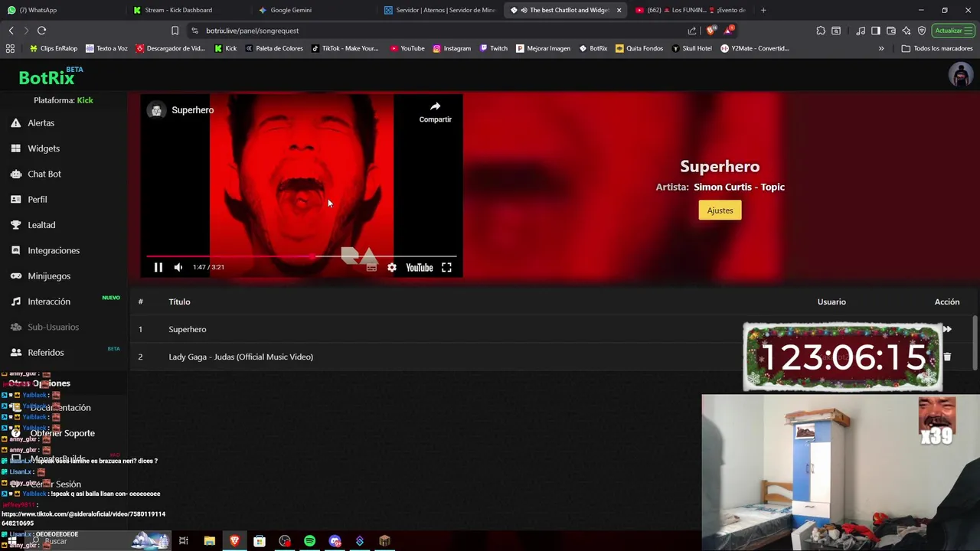
Task: Reload the current page
Action: pyautogui.click(x=41, y=31)
